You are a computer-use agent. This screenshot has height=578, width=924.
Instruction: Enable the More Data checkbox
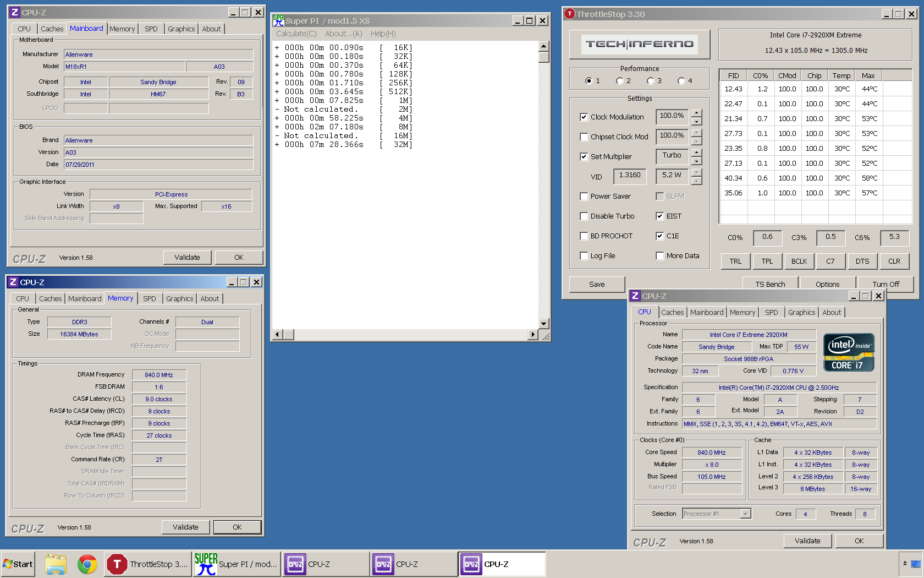[659, 255]
